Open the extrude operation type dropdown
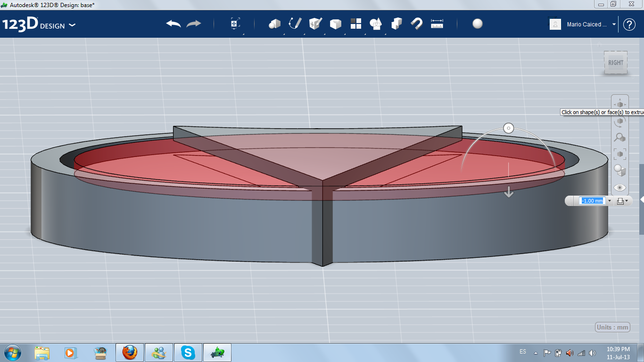The width and height of the screenshot is (644, 362). pyautogui.click(x=622, y=201)
